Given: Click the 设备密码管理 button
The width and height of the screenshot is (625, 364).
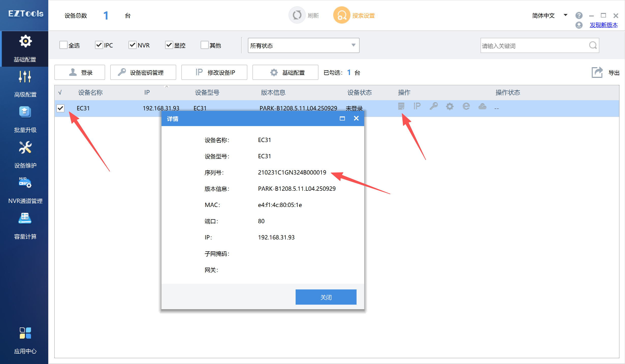Looking at the screenshot, I should [143, 72].
